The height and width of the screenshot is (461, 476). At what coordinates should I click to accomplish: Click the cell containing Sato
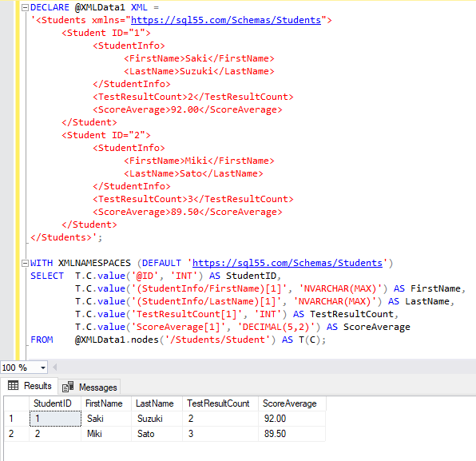[157, 434]
